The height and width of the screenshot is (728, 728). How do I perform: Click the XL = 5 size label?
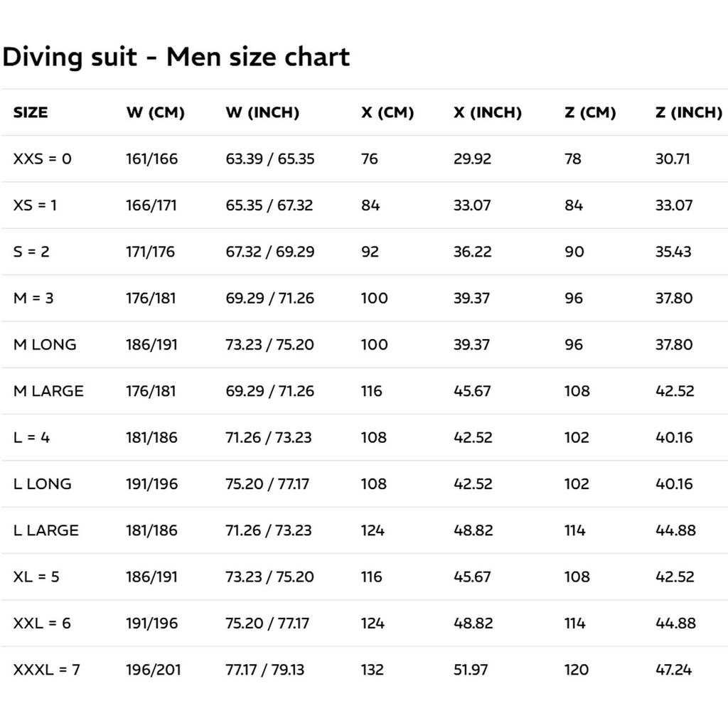click(36, 577)
